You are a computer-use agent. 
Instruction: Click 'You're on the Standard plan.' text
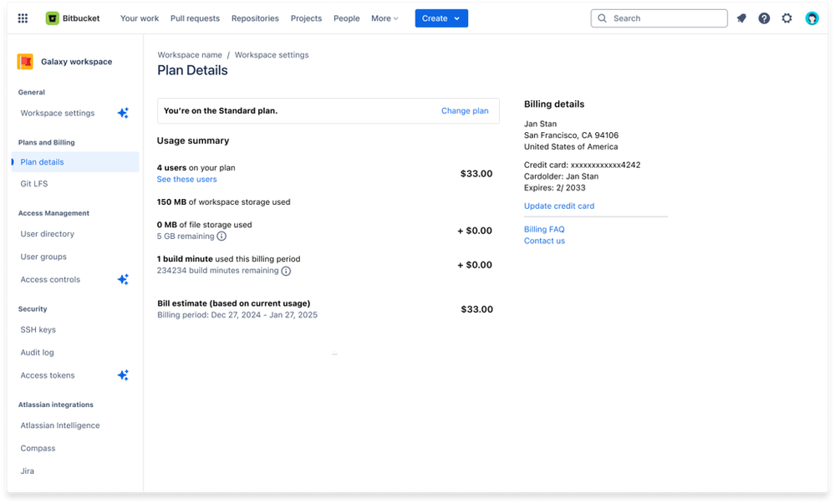[221, 111]
